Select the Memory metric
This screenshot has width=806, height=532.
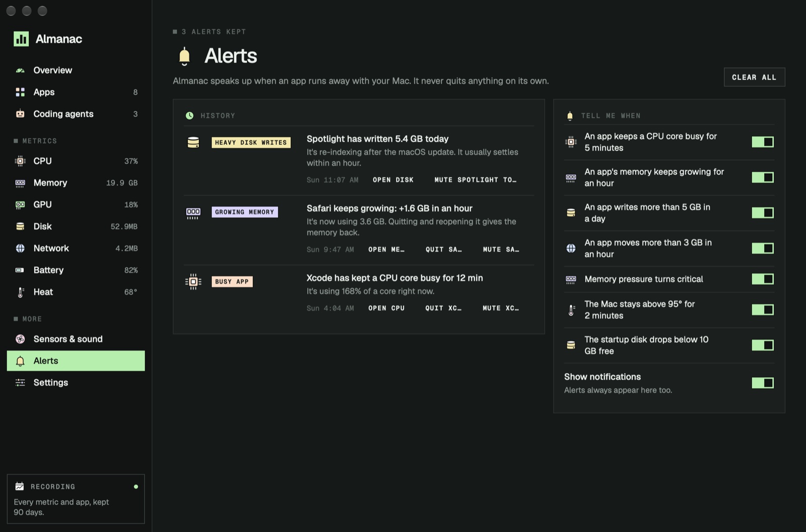(76, 183)
